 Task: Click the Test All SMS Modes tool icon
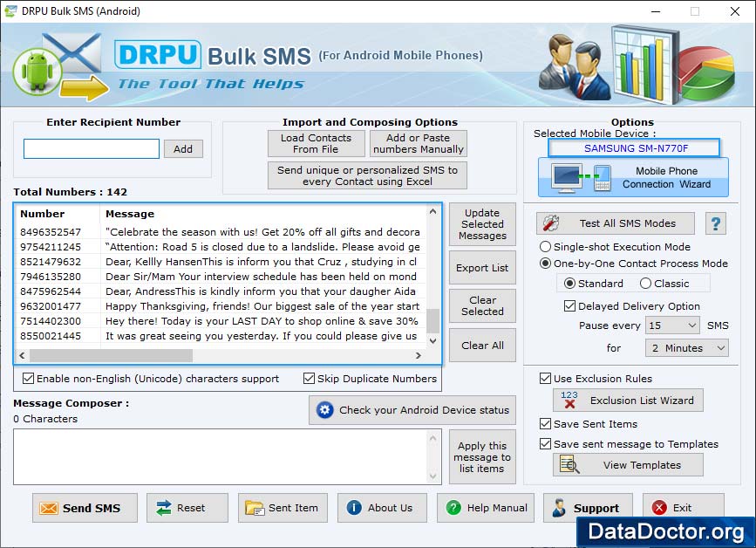tap(550, 223)
